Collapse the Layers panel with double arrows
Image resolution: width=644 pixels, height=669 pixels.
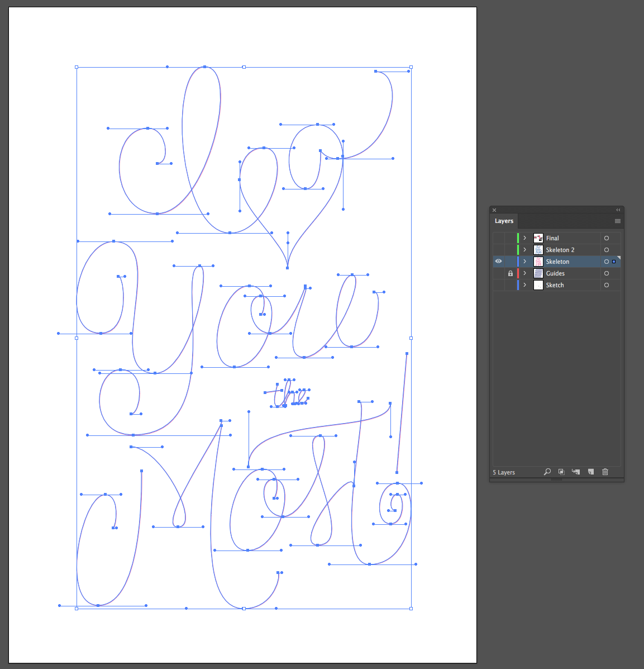click(x=618, y=210)
